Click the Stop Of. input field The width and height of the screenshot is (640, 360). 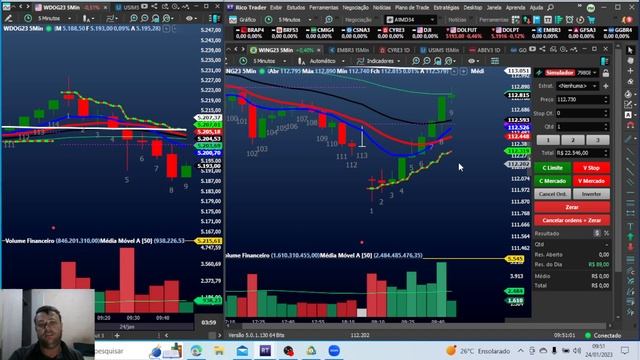click(583, 113)
